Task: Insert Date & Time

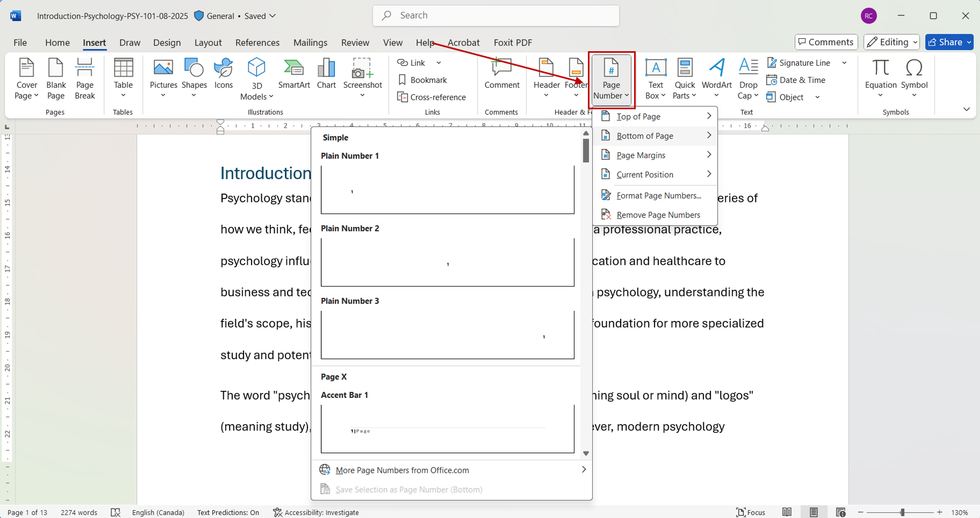Action: click(x=796, y=80)
